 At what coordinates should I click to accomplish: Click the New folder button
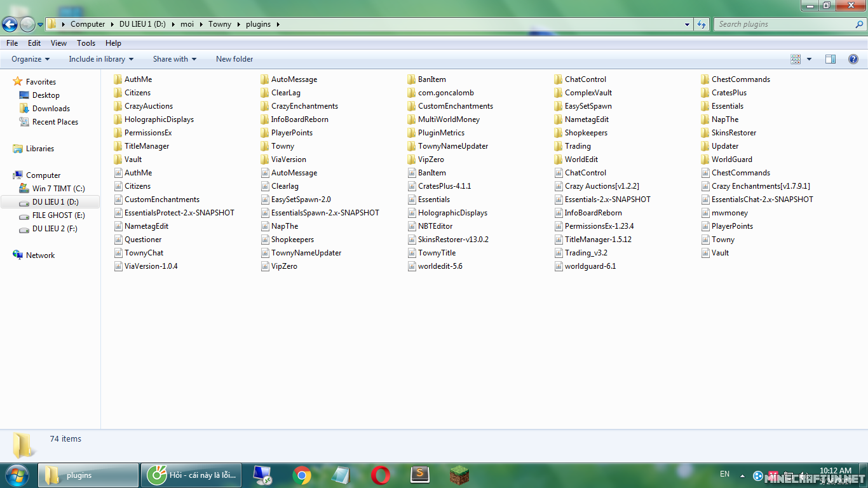click(x=234, y=59)
